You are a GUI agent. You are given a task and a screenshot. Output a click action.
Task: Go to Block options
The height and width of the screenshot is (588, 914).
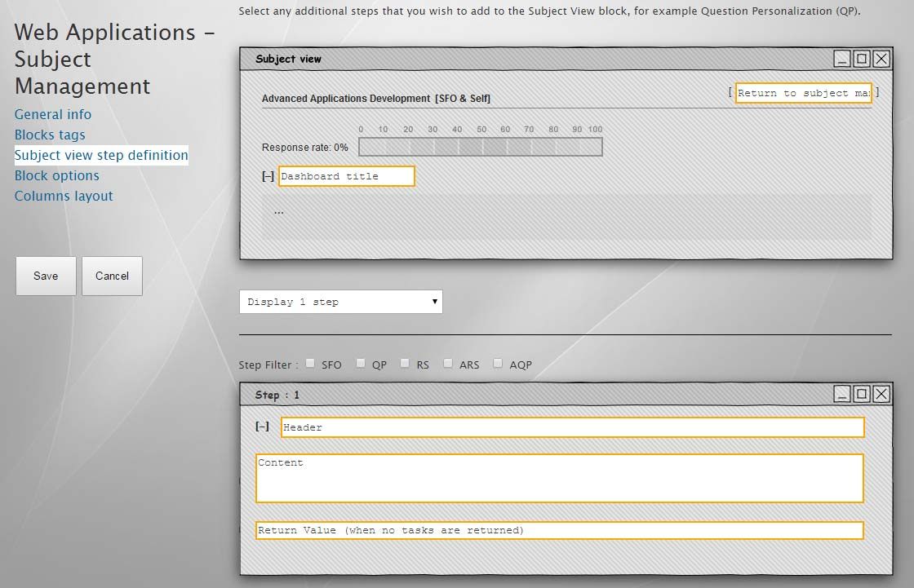[57, 175]
